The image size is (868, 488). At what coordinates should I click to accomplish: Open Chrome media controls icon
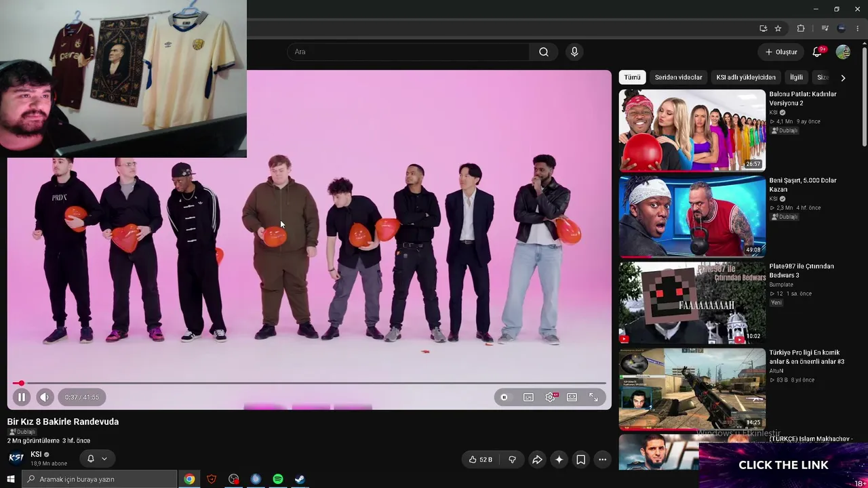825,28
